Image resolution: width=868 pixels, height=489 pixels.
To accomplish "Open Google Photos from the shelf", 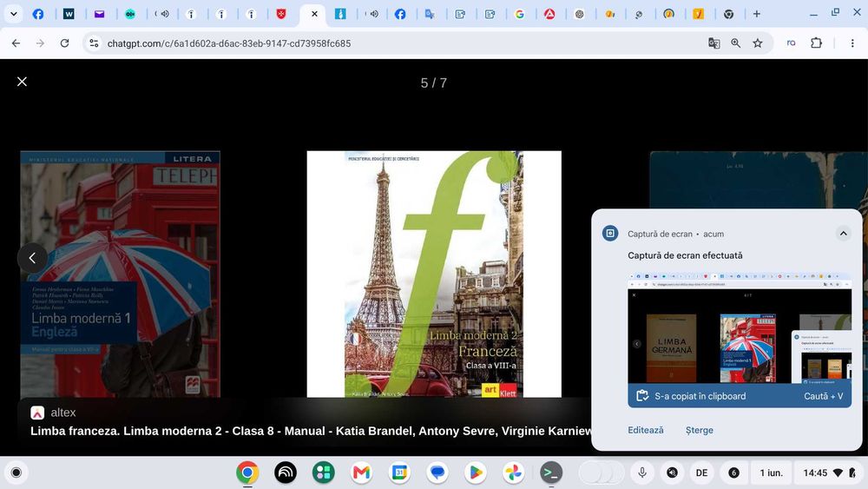I will tap(513, 472).
